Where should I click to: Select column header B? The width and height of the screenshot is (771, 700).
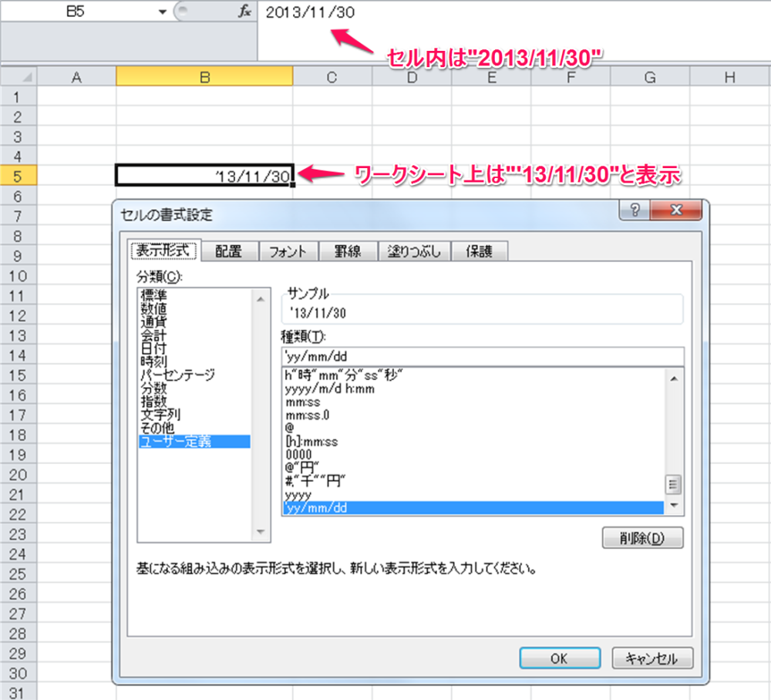tap(204, 76)
